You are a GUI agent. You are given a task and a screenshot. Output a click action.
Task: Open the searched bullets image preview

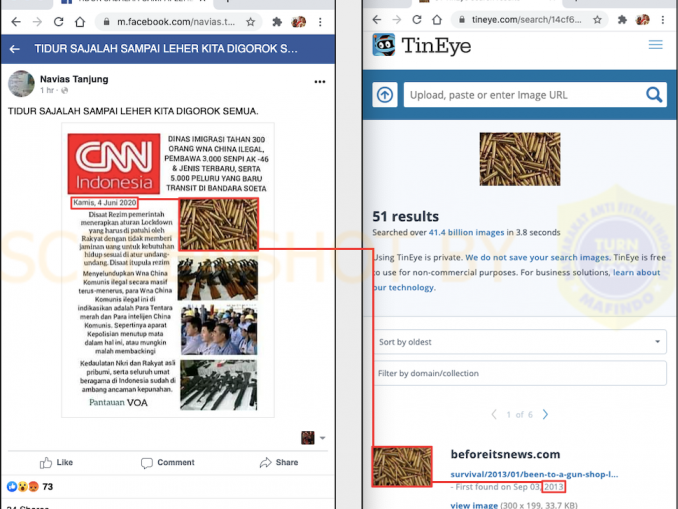pos(520,159)
